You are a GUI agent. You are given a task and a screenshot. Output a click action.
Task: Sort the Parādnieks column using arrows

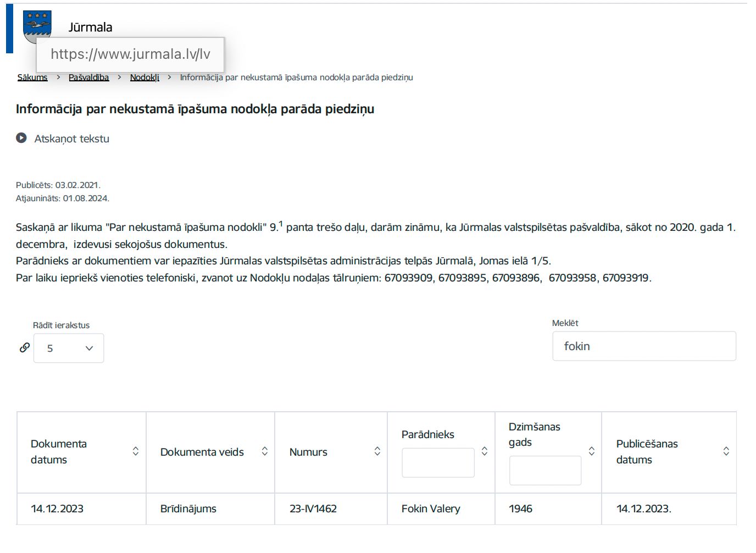[x=485, y=451]
